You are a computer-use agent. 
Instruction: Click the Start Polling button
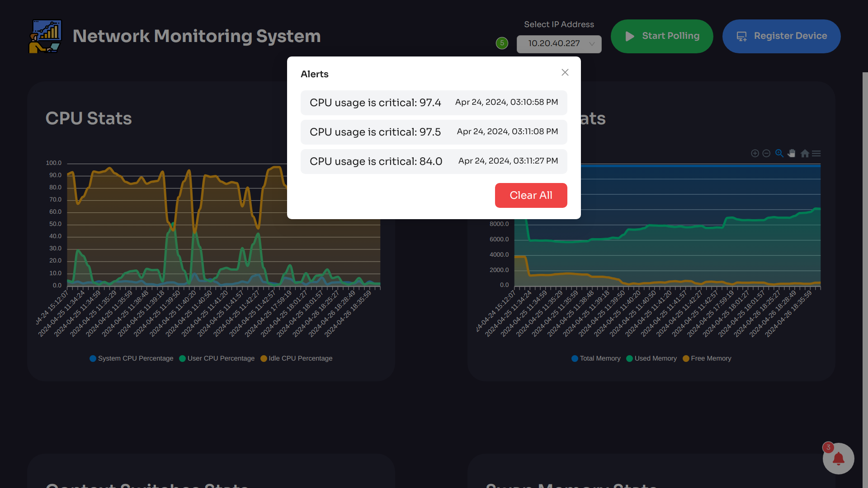(x=662, y=36)
